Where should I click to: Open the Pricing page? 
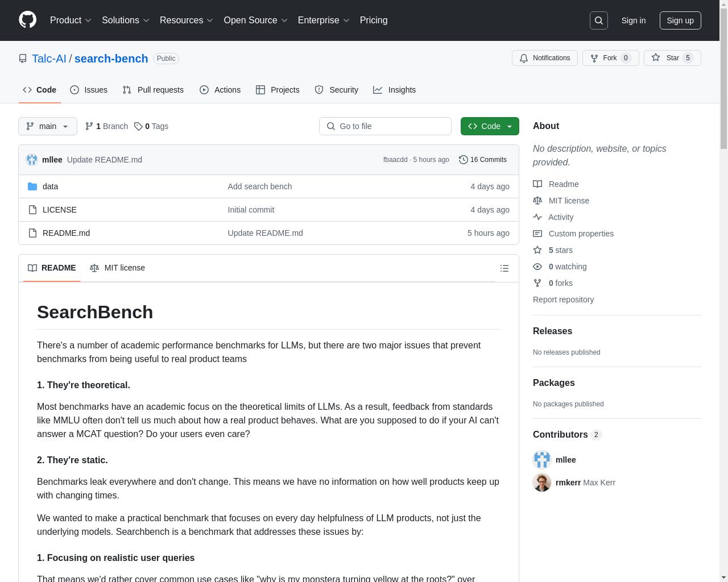tap(374, 20)
